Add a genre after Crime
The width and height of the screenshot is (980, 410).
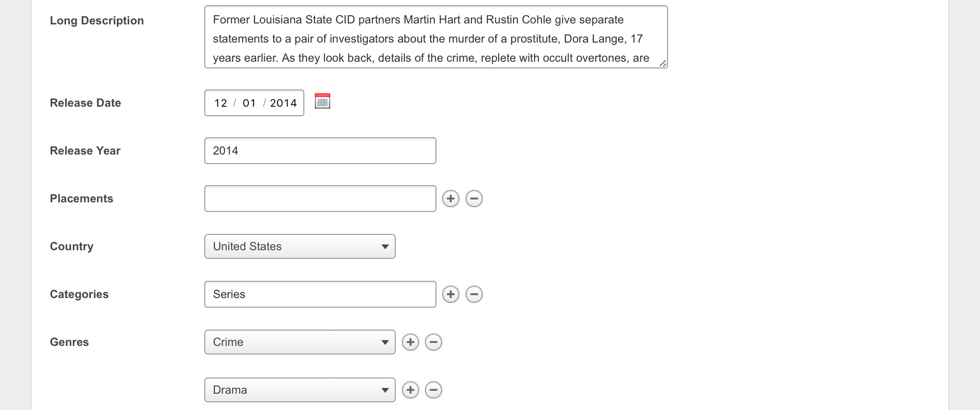410,342
